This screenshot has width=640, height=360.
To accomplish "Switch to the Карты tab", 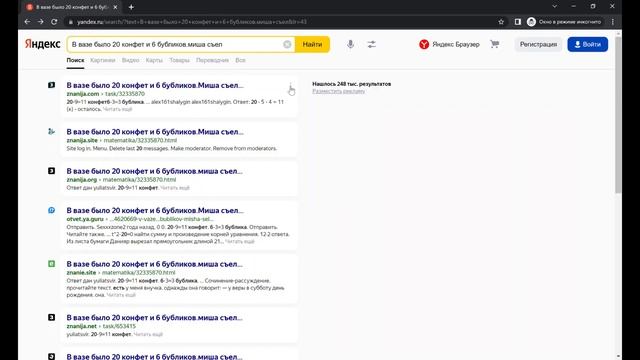I will (x=154, y=60).
